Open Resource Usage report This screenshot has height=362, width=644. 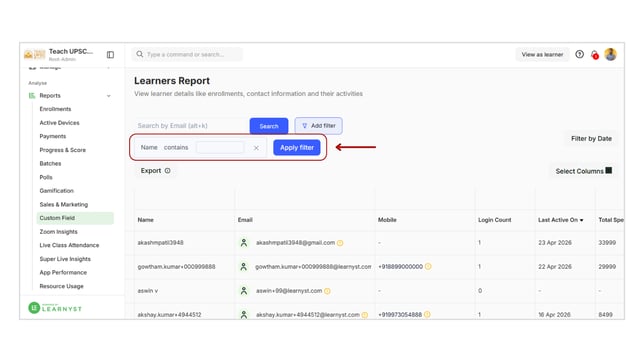tap(62, 286)
